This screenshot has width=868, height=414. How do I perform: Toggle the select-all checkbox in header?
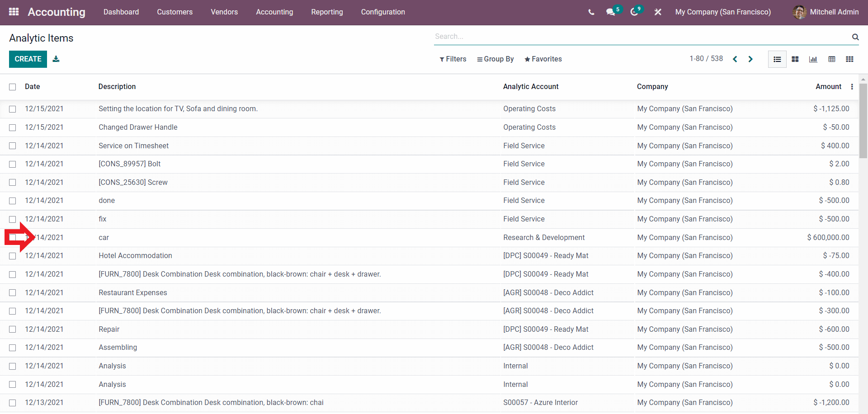(x=13, y=87)
